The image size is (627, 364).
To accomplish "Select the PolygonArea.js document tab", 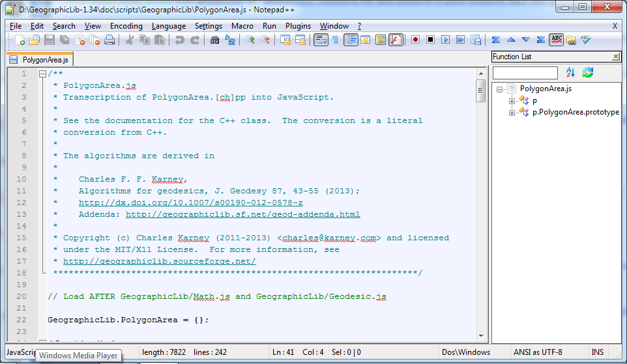I will (40, 60).
